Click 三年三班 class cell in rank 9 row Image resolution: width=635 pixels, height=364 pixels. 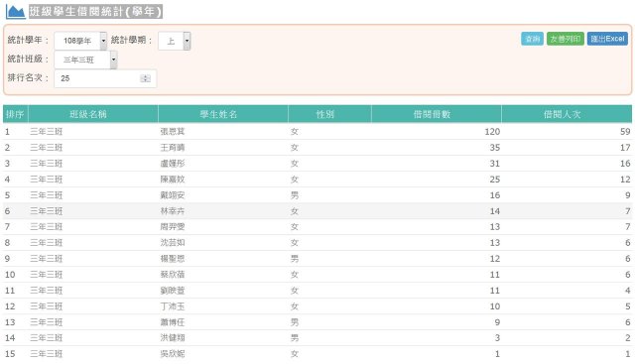(47, 258)
